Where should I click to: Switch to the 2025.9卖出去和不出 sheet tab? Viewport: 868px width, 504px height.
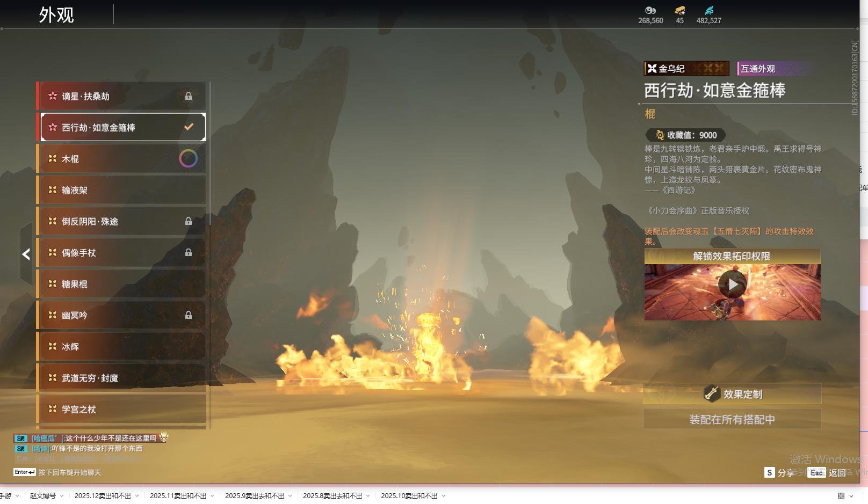click(x=255, y=495)
